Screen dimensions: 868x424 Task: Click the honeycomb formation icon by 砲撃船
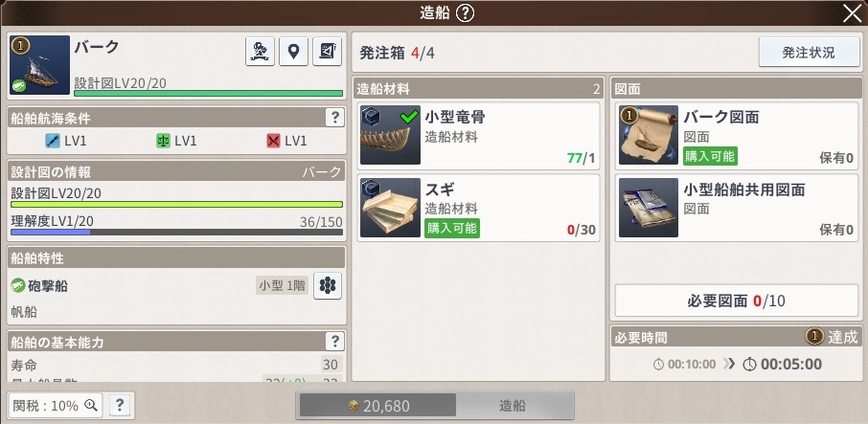(328, 286)
